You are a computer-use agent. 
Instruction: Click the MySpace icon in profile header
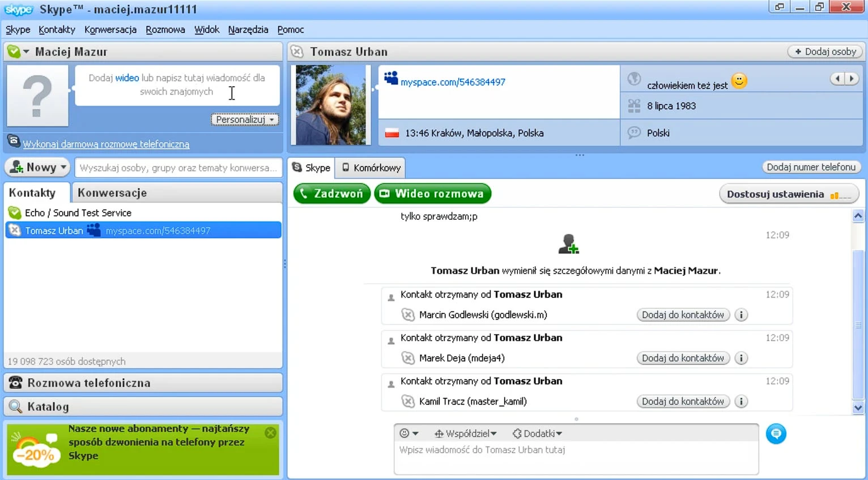(391, 78)
